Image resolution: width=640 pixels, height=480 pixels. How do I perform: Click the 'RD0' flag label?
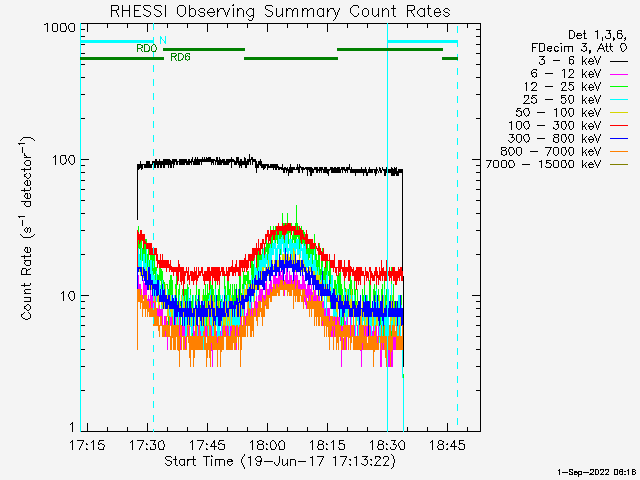point(147,49)
